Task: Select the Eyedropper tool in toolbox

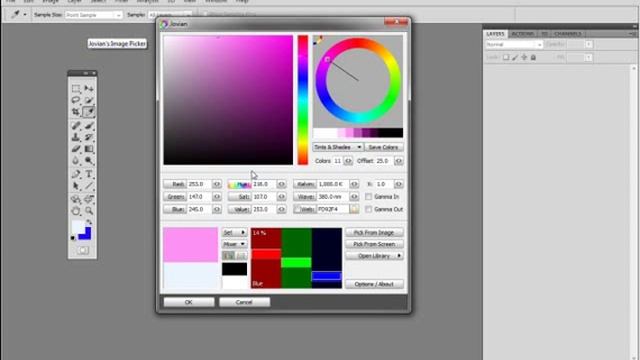Action: (x=89, y=111)
